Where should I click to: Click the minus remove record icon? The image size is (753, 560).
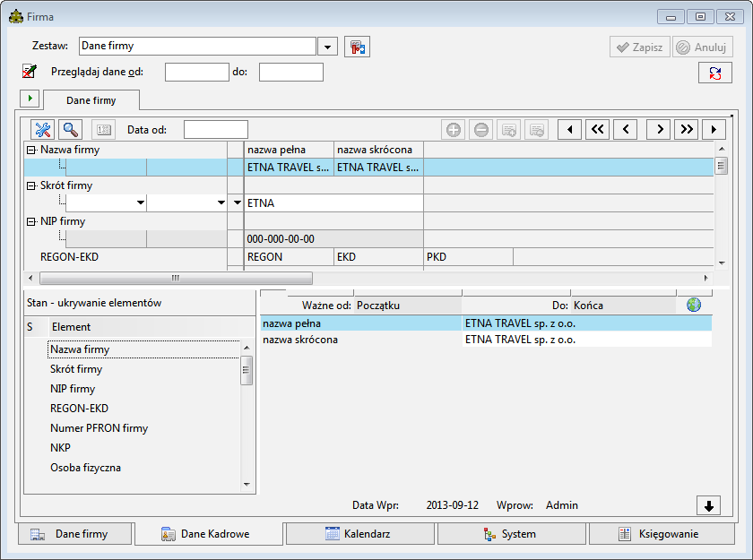coord(480,130)
